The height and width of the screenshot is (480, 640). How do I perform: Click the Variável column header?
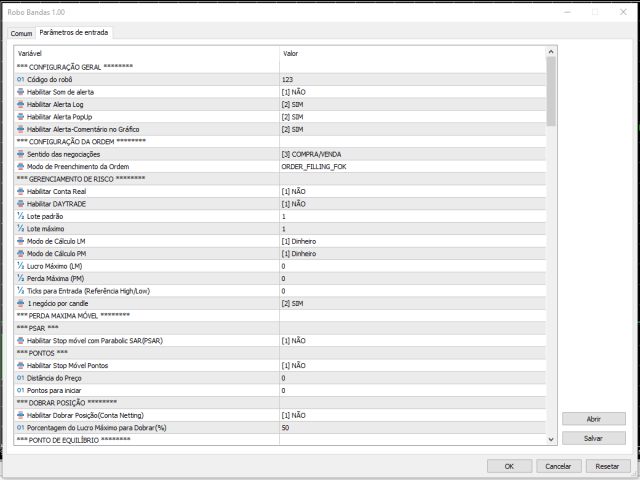(147, 53)
